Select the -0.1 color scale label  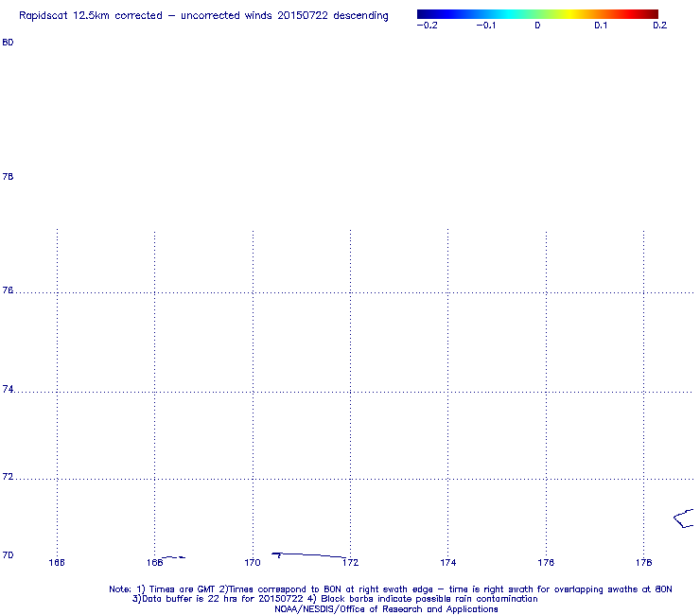[485, 26]
